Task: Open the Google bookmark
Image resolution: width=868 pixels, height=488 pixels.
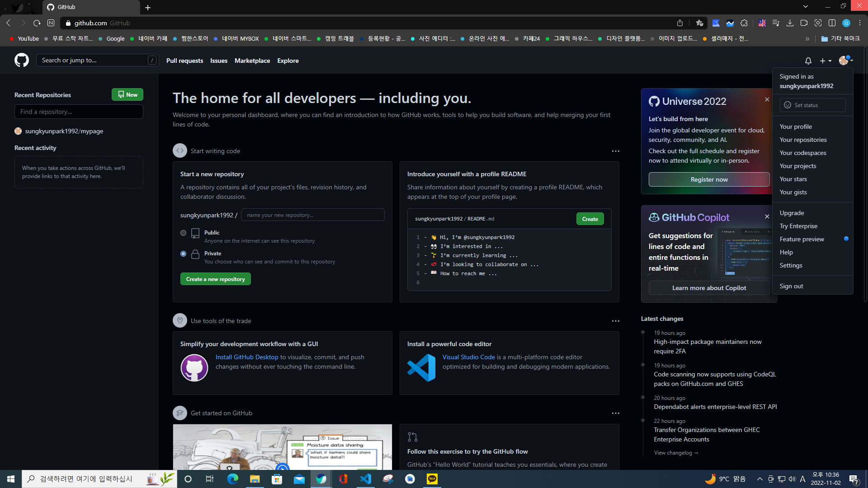Action: click(x=112, y=39)
